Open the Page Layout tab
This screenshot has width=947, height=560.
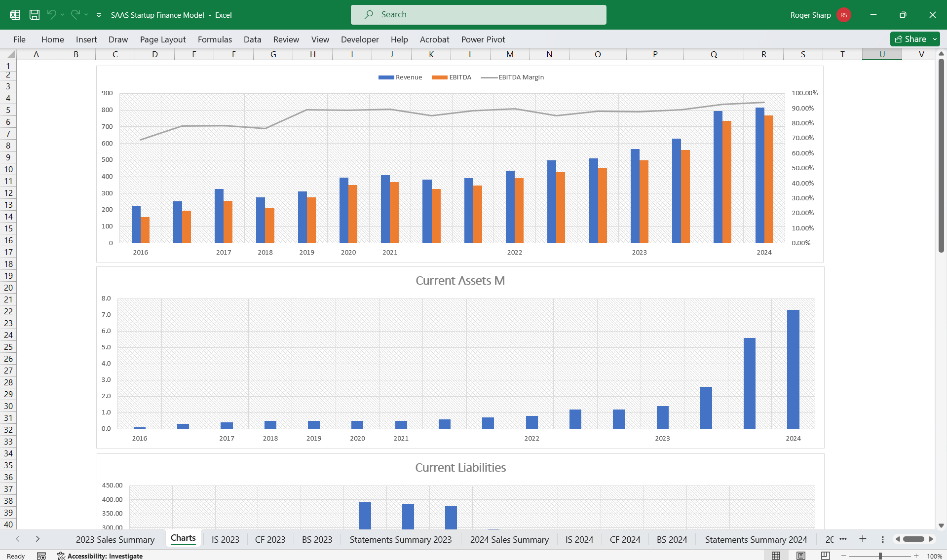[163, 39]
